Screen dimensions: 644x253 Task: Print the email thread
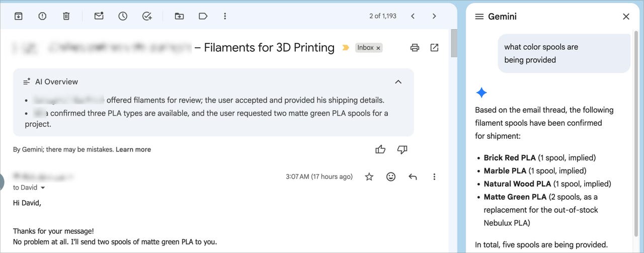click(415, 48)
